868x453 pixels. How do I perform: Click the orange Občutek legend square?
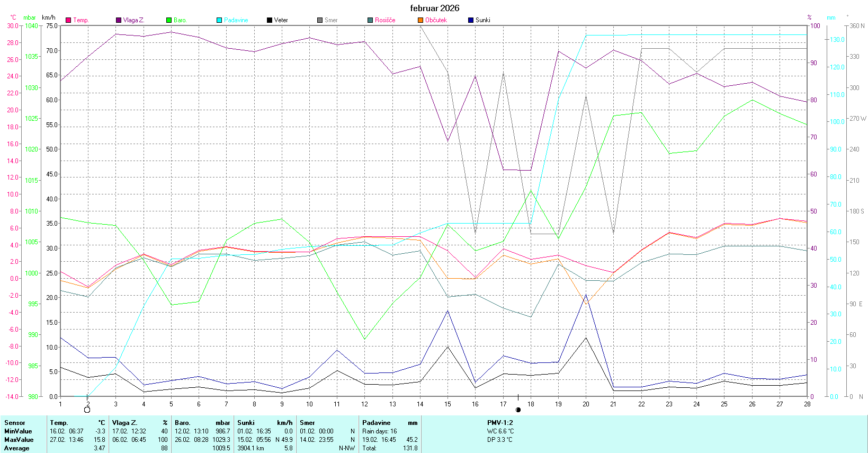point(420,20)
